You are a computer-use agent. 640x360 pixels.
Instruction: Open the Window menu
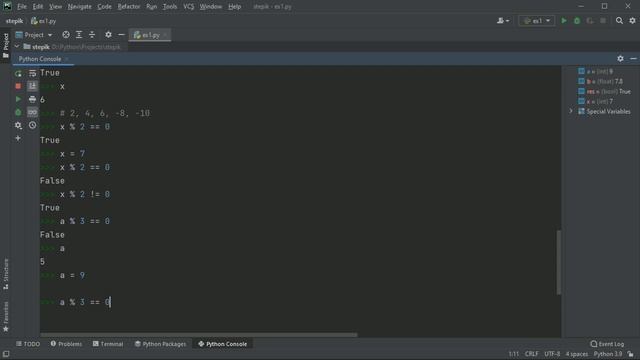pos(211,7)
